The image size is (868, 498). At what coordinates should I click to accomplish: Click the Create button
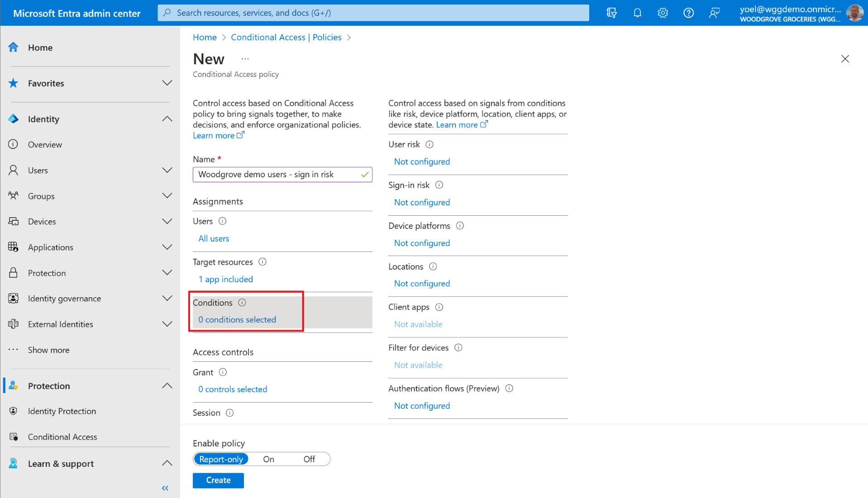[218, 480]
